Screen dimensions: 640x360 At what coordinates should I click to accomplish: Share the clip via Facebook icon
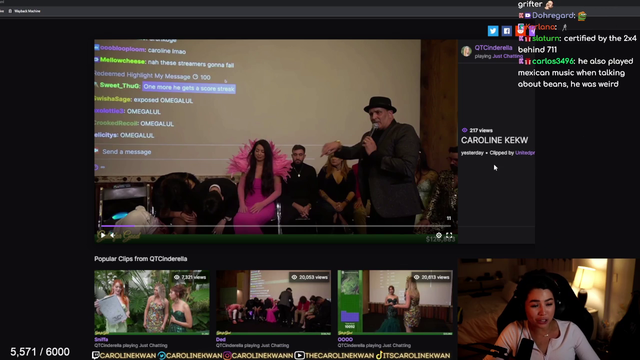point(507,31)
